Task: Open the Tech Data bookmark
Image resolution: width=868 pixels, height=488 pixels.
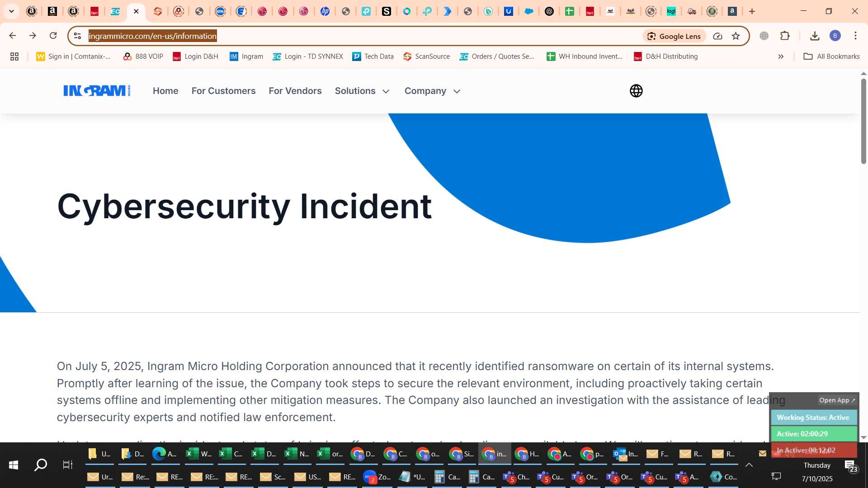Action: [373, 56]
